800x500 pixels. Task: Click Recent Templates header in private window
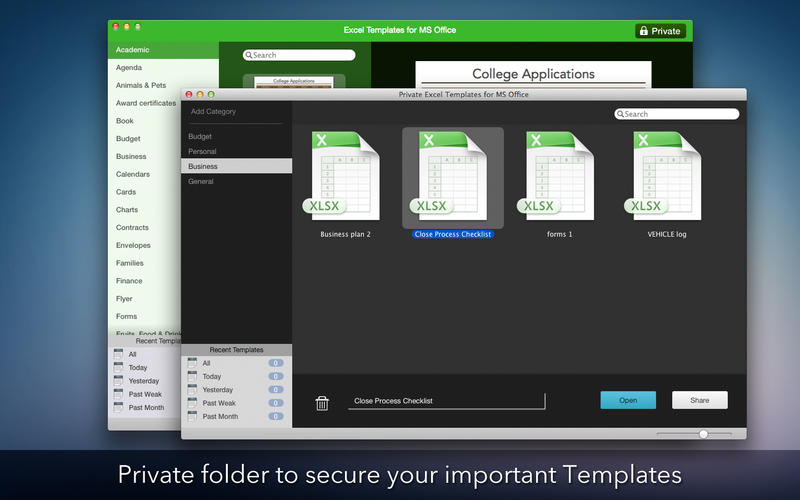click(x=236, y=350)
